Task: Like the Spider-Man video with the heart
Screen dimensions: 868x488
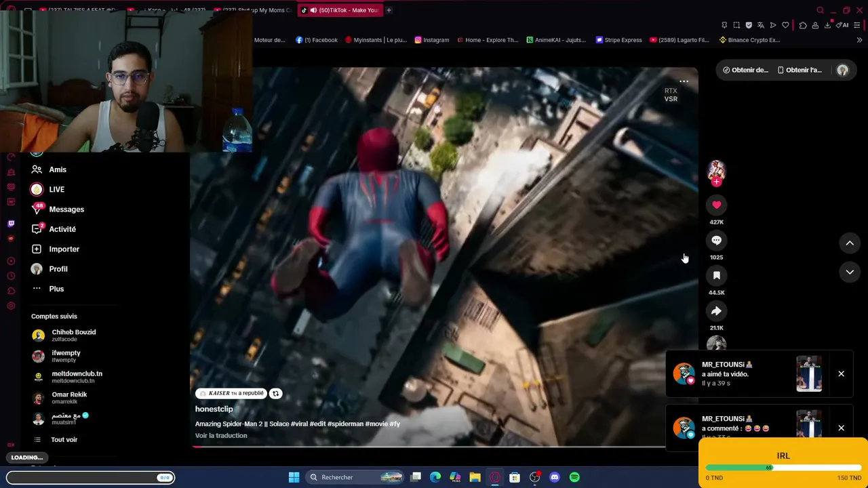Action: 716,205
